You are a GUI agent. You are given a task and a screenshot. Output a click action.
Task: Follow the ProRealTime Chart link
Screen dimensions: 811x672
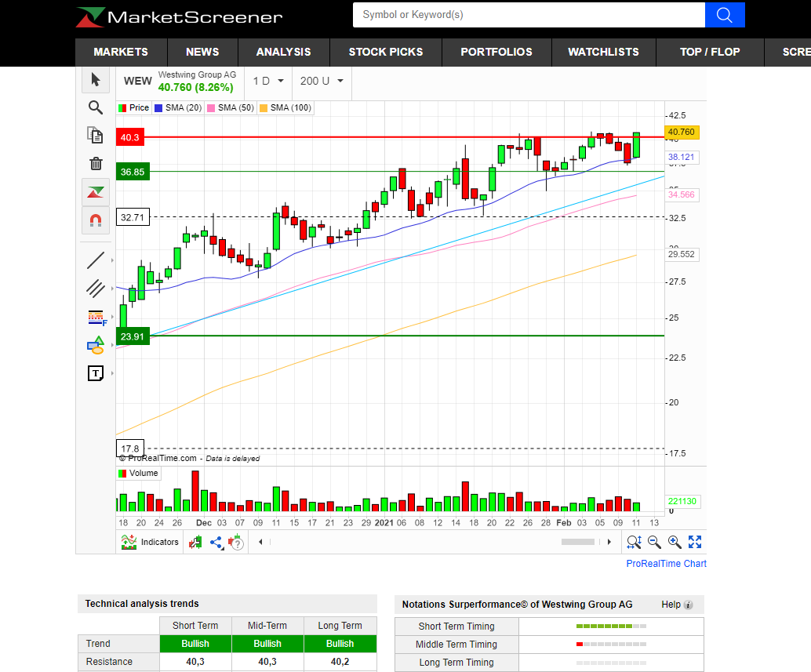666,564
